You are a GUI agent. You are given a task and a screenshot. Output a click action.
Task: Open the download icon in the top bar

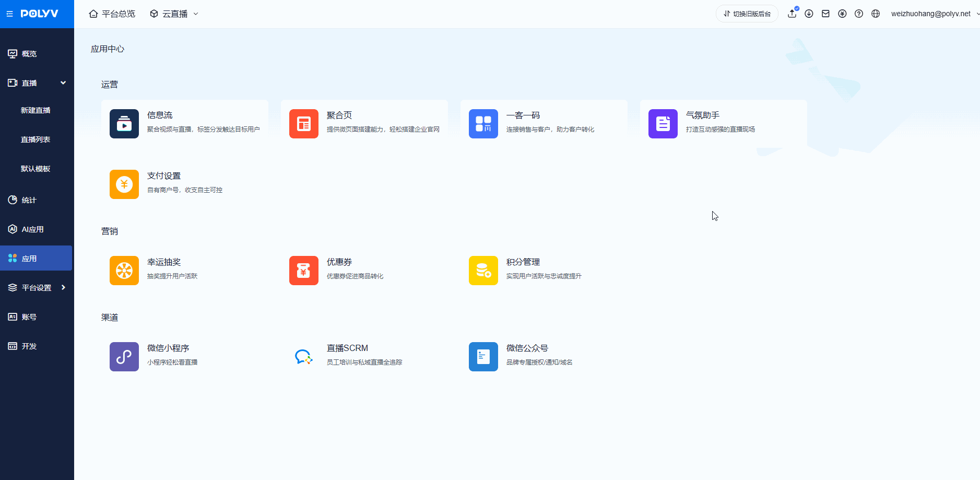(809, 14)
